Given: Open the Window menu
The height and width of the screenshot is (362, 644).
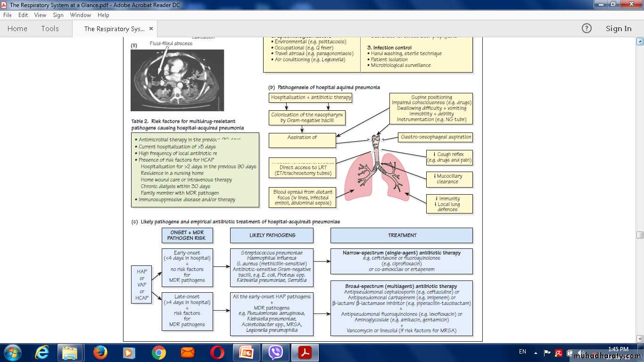Looking at the screenshot, I should tap(80, 15).
